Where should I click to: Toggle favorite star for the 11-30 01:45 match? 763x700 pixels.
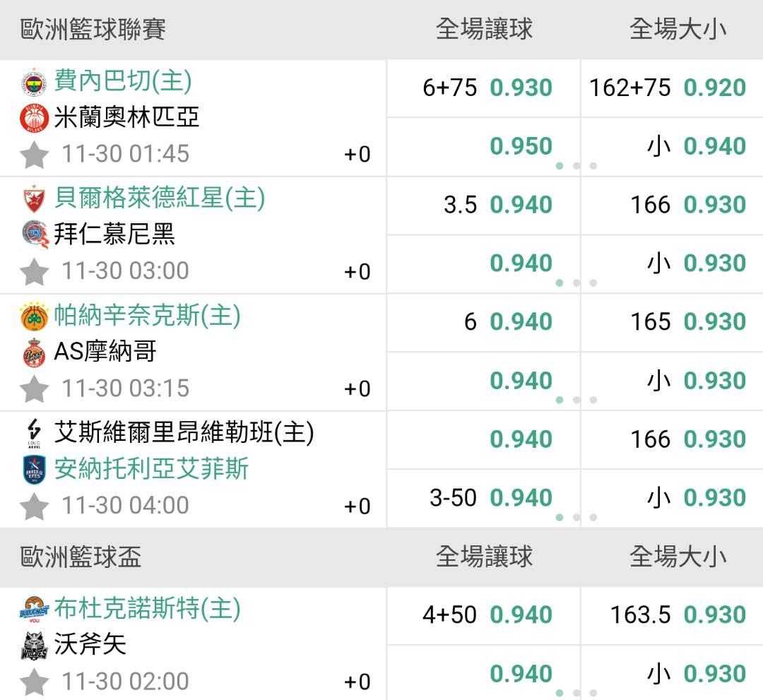pyautogui.click(x=34, y=155)
